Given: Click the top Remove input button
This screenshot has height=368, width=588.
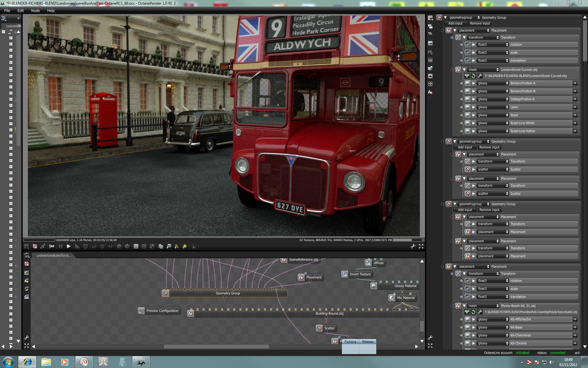Looking at the screenshot, I should (x=480, y=23).
